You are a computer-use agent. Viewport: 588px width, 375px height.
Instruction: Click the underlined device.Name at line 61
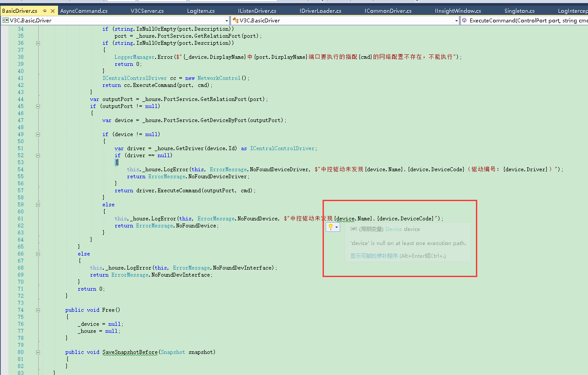click(353, 219)
